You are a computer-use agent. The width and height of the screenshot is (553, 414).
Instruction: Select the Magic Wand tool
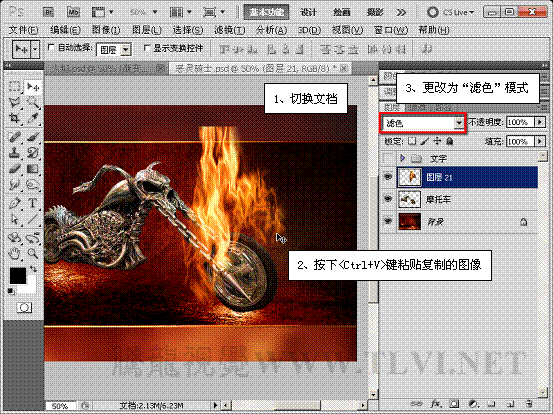33,103
